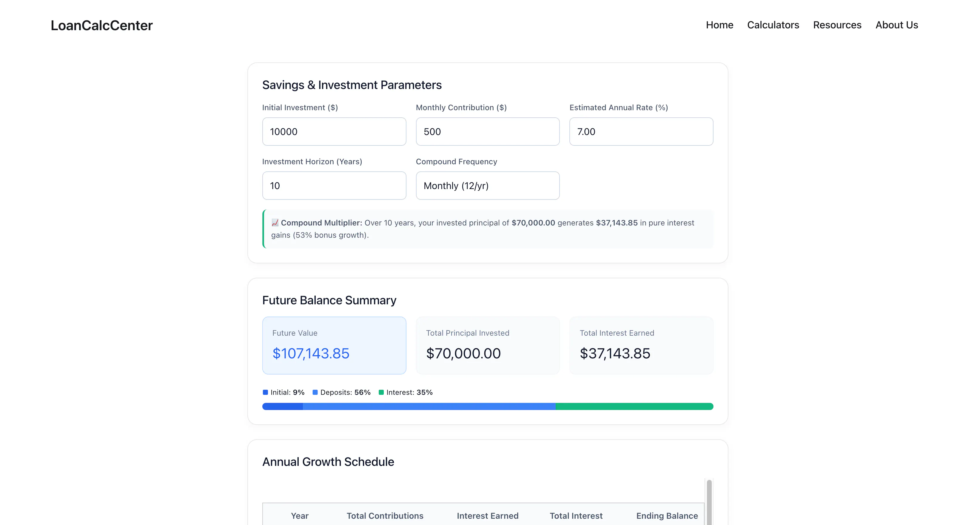This screenshot has width=980, height=525.
Task: Go to the Home page
Action: tap(719, 25)
